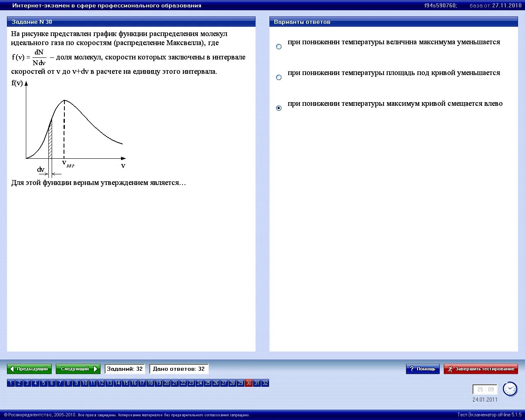This screenshot has width=525, height=420.
Task: Select answer about maximum shifting left
Action: tap(279, 108)
